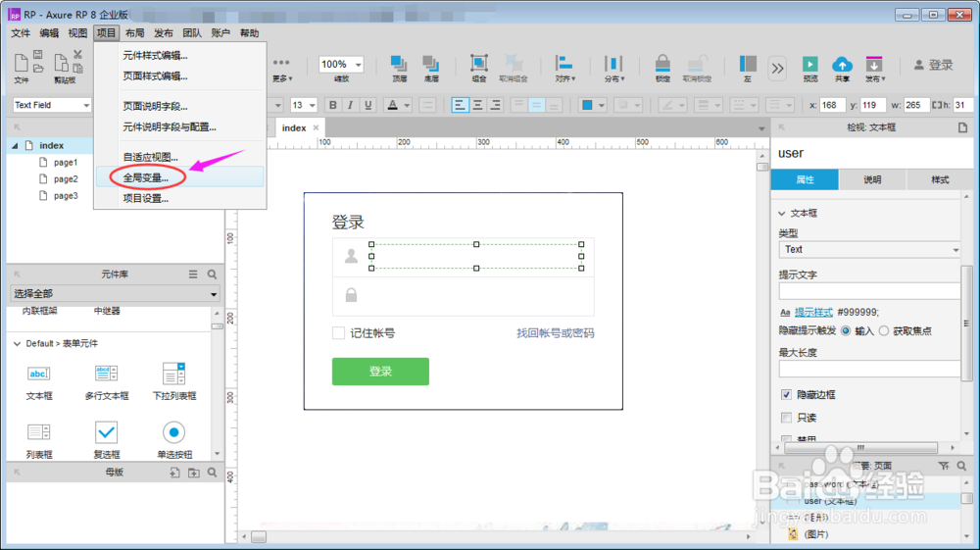This screenshot has height=550, width=980.
Task: Open the 分布 distribute tool
Action: pos(613,63)
